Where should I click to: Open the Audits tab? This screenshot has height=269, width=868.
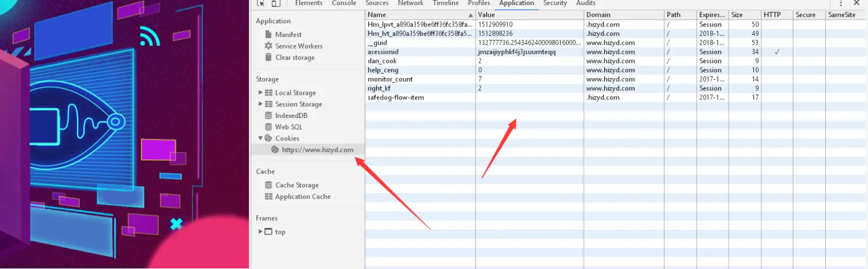coord(586,3)
